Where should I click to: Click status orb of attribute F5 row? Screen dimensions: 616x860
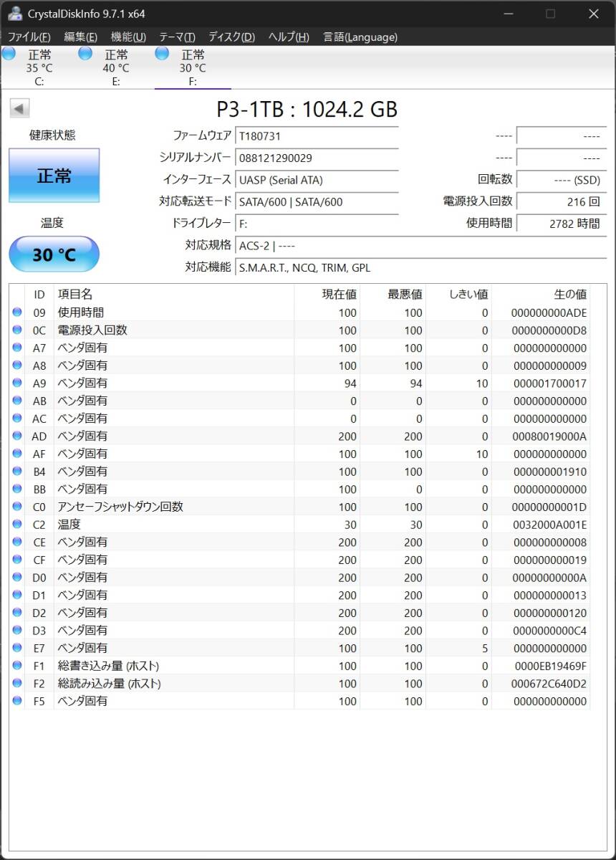click(17, 701)
